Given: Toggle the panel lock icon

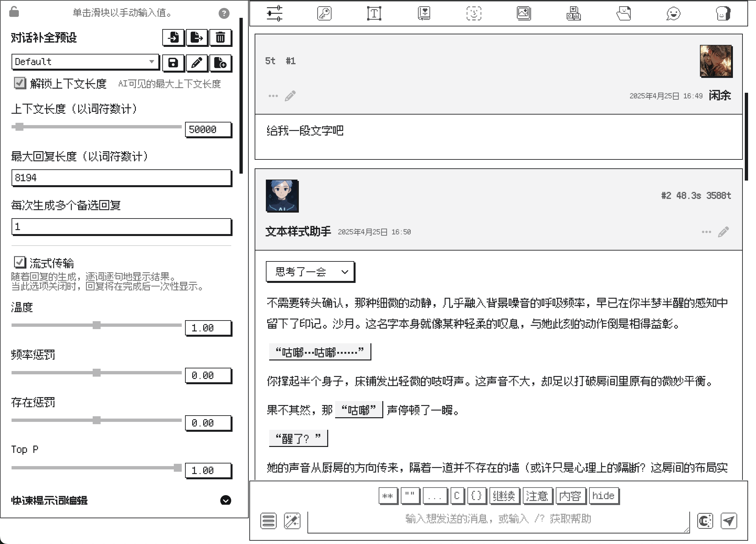Looking at the screenshot, I should (14, 12).
